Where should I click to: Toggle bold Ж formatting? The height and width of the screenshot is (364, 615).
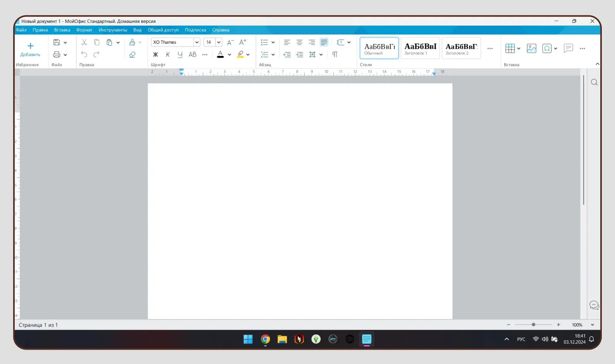point(155,55)
